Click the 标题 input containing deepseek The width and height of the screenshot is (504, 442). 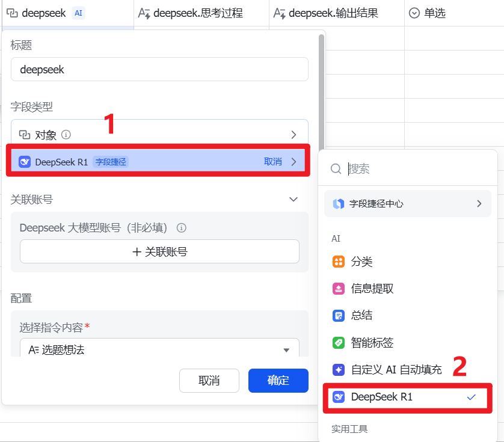159,69
